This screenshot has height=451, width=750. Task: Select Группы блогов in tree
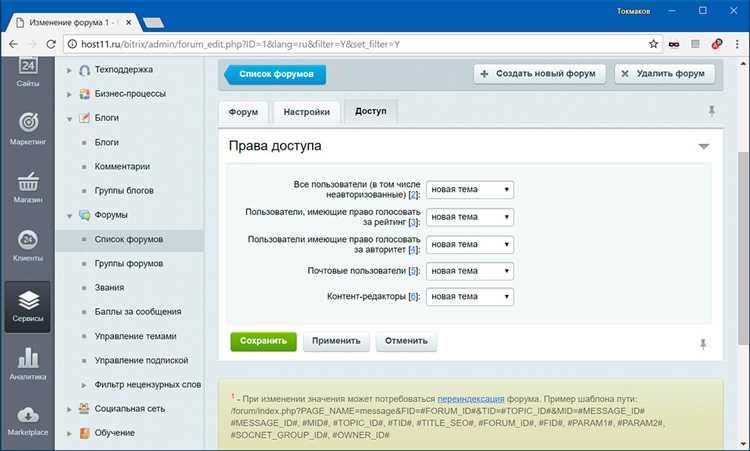click(x=124, y=191)
